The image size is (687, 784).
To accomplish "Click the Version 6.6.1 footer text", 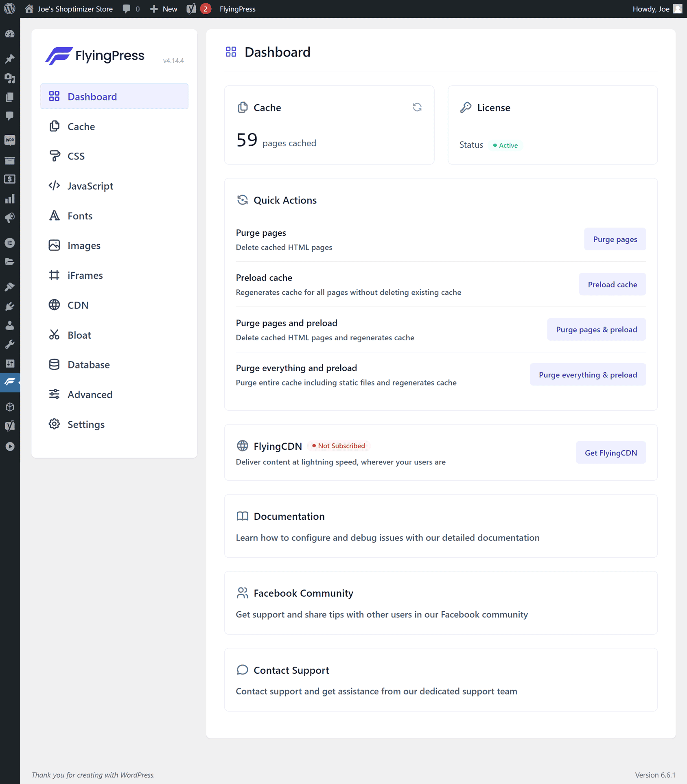I will tap(655, 775).
